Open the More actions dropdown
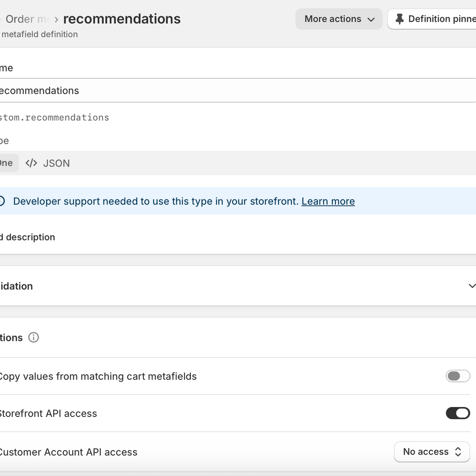The width and height of the screenshot is (476, 476). [x=339, y=19]
